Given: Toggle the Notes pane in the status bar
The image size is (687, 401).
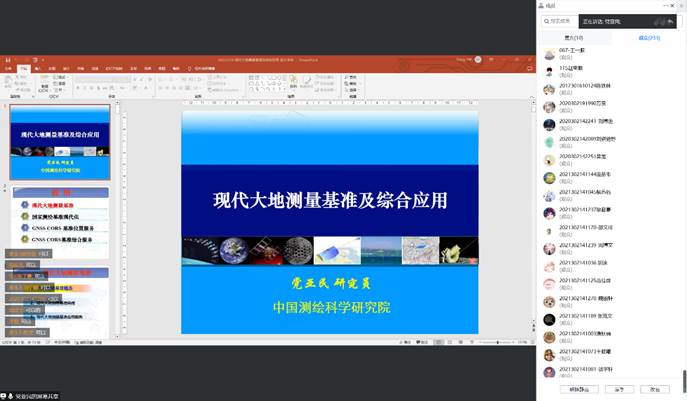Looking at the screenshot, I should pos(405,342).
